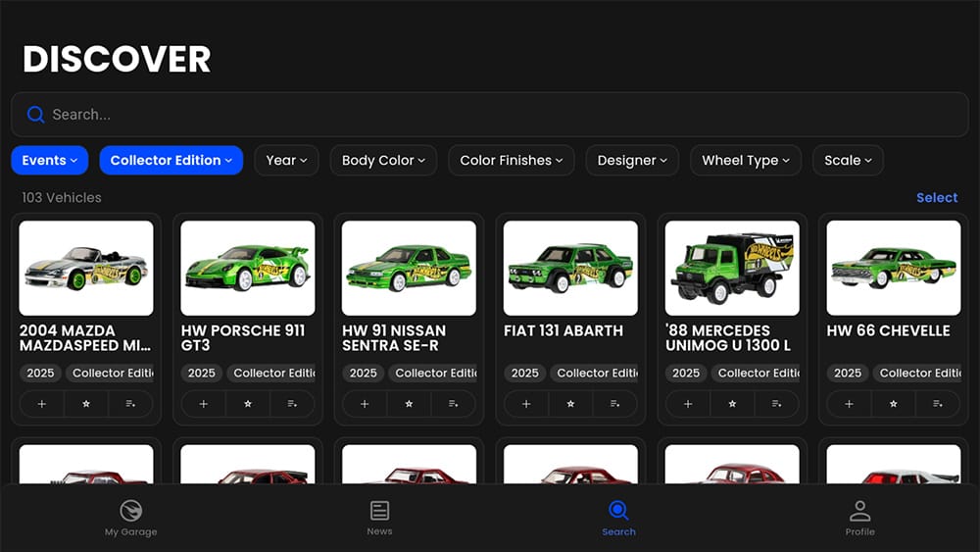Select the Search tab in bottom bar
This screenshot has height=552, width=980.
click(618, 519)
